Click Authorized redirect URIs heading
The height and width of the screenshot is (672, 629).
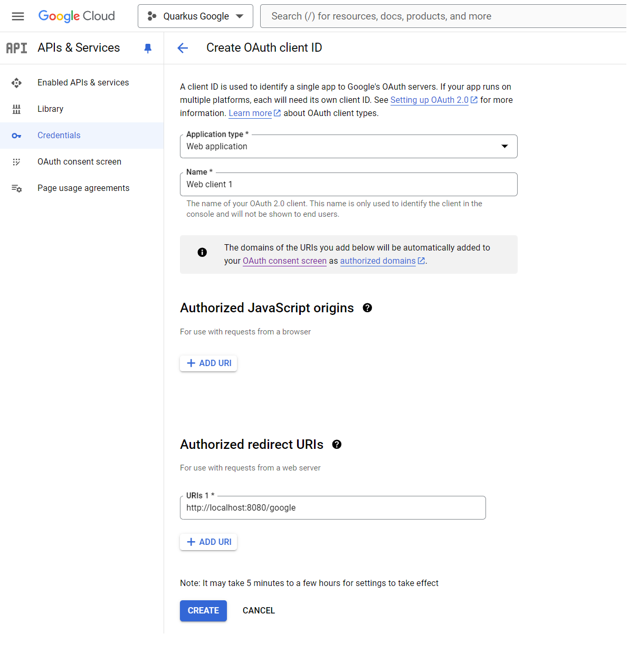(x=252, y=445)
